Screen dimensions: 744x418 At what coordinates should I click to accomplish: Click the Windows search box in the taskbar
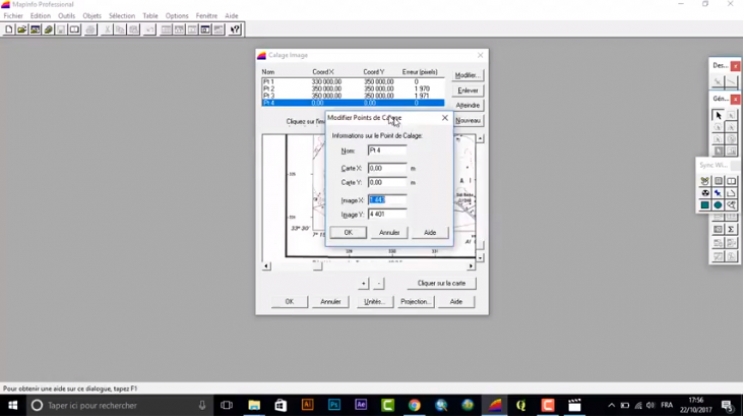[110, 405]
